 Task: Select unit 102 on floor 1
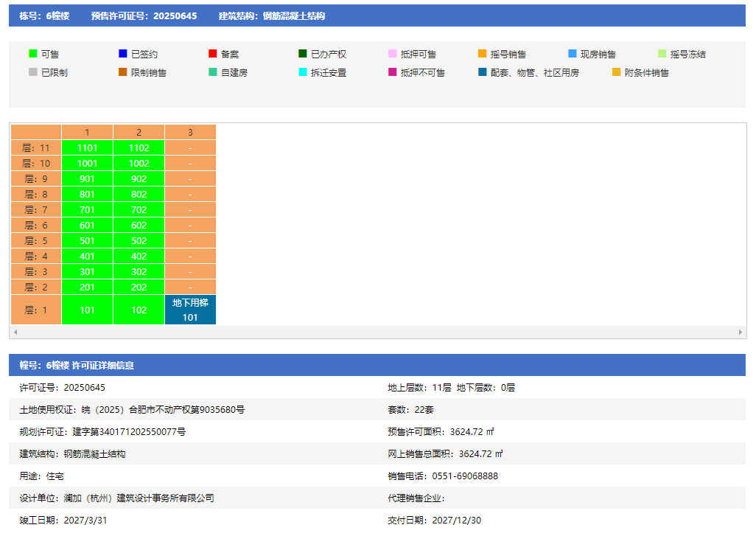pyautogui.click(x=139, y=310)
